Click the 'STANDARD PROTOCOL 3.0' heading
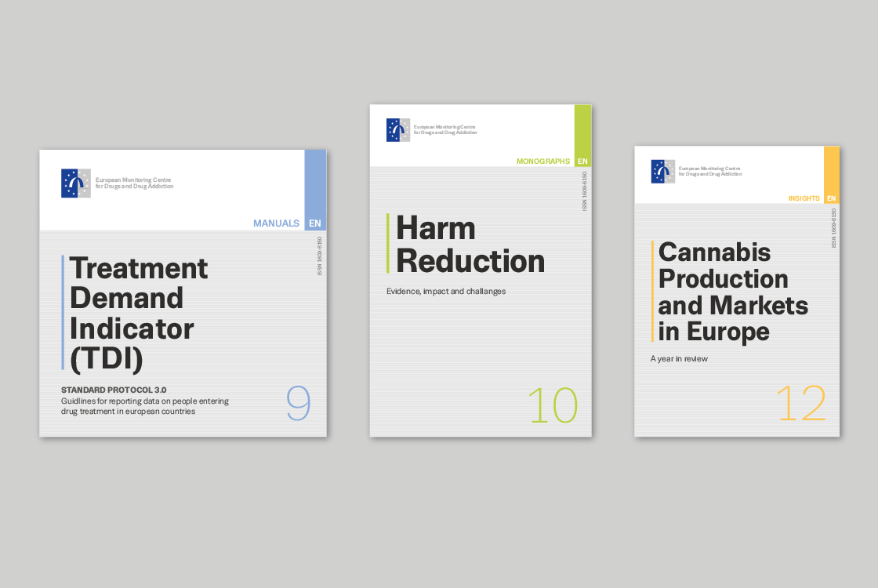The height and width of the screenshot is (588, 878). (114, 390)
